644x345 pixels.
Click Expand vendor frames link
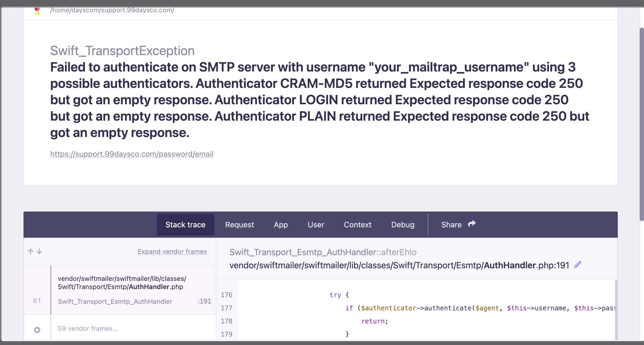tap(172, 251)
